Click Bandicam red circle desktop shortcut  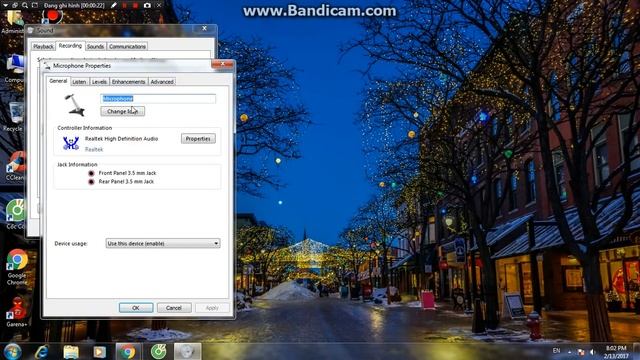pyautogui.click(x=52, y=17)
